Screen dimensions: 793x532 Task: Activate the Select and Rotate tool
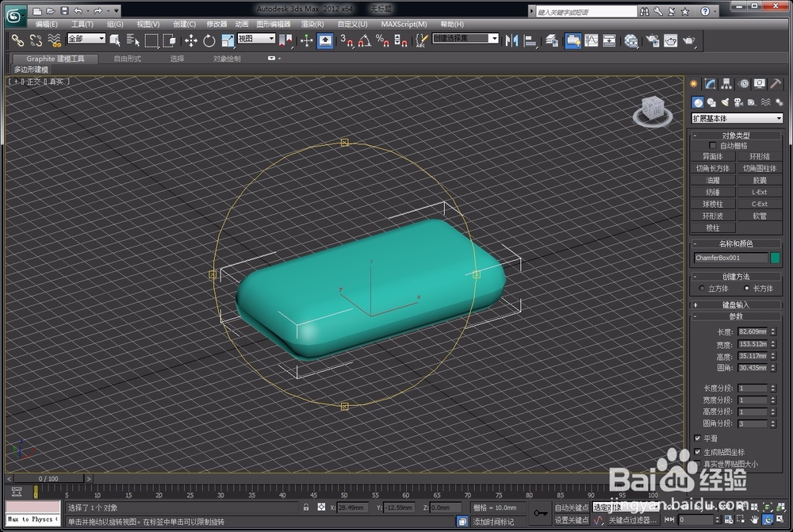click(x=209, y=40)
